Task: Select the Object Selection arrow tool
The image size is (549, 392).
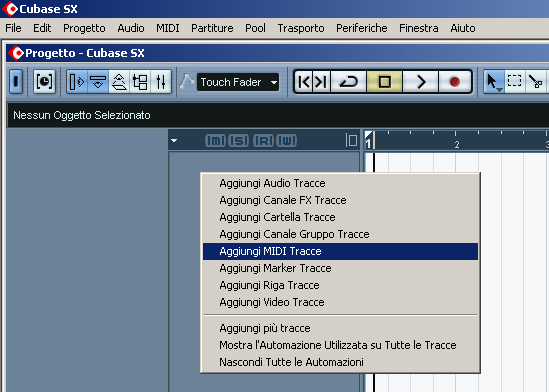Action: [x=494, y=82]
